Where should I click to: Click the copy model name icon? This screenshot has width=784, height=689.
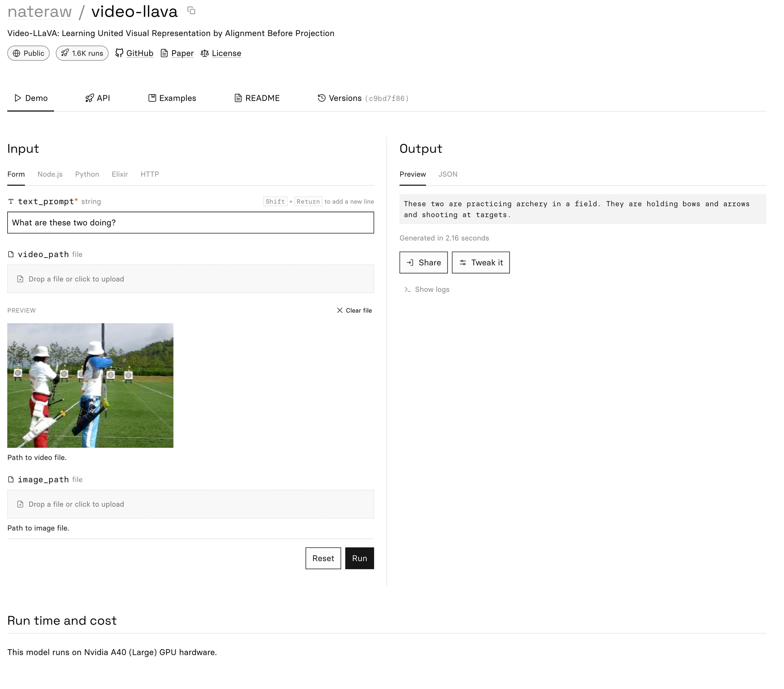click(191, 11)
